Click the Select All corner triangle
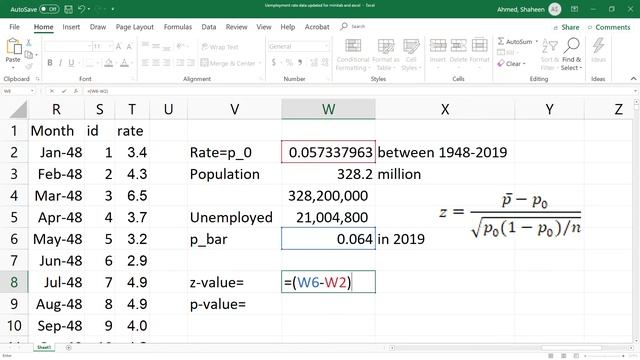This screenshot has width=640, height=360. (x=17, y=109)
